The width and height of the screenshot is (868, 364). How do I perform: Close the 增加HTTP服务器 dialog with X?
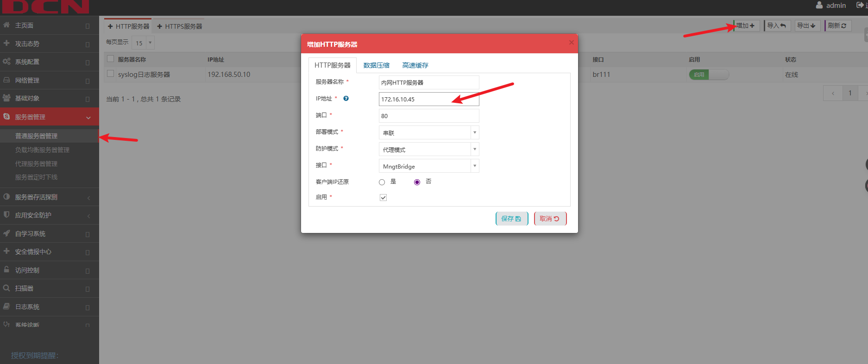pos(571,42)
